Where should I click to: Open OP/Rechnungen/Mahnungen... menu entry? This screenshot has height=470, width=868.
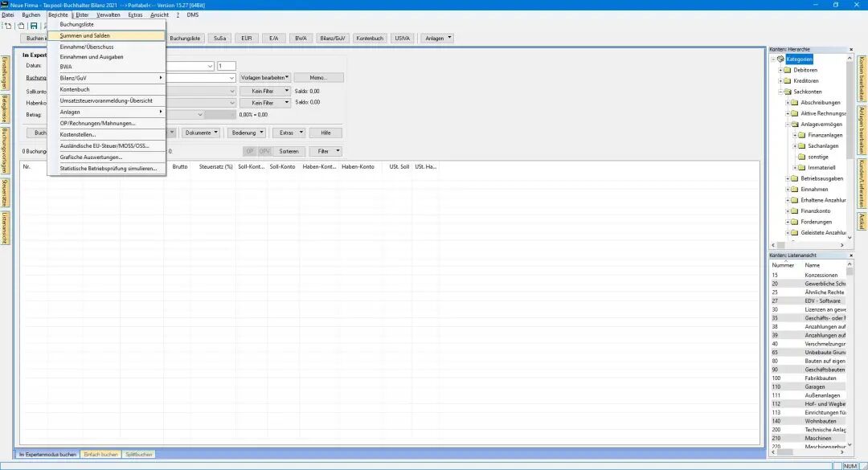(x=106, y=124)
